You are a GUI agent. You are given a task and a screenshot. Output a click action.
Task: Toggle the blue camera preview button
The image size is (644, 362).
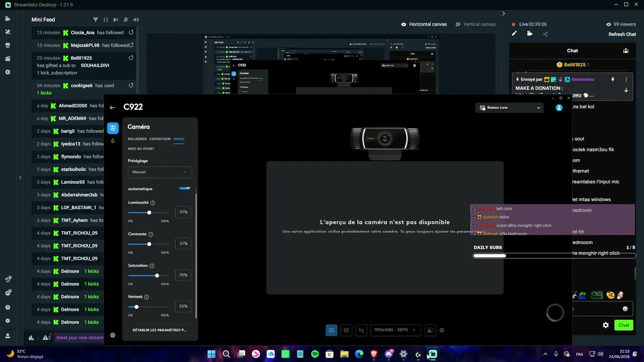click(x=331, y=330)
